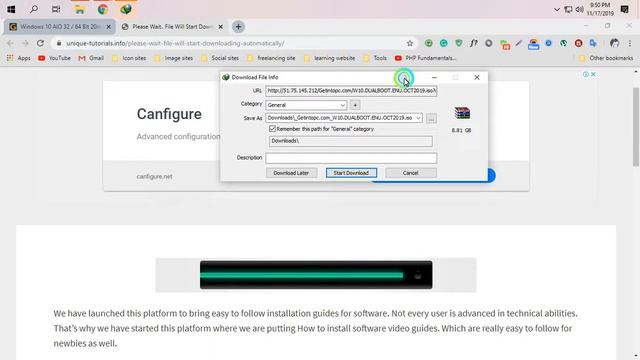640x360 pixels.
Task: Open the notification center icon
Action: [x=624, y=9]
